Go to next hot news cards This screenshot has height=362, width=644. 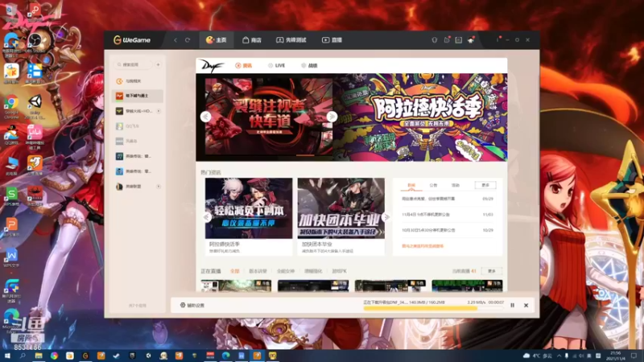coord(386,216)
